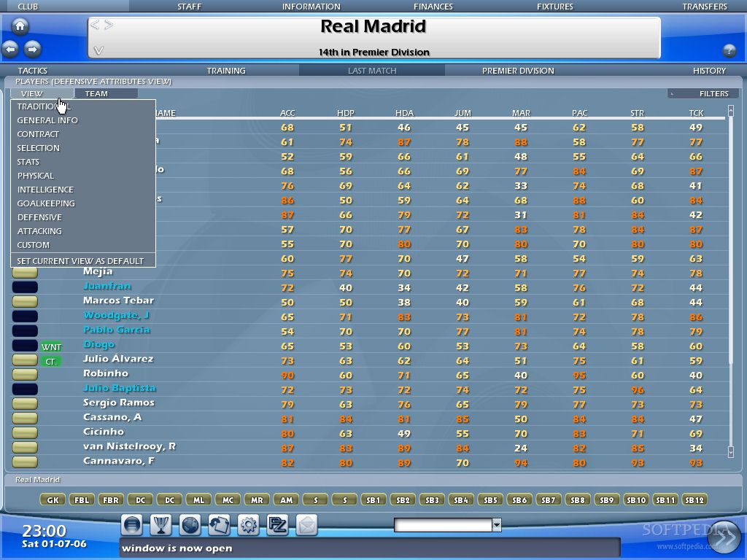Open the TRANSFERS menu

point(705,7)
